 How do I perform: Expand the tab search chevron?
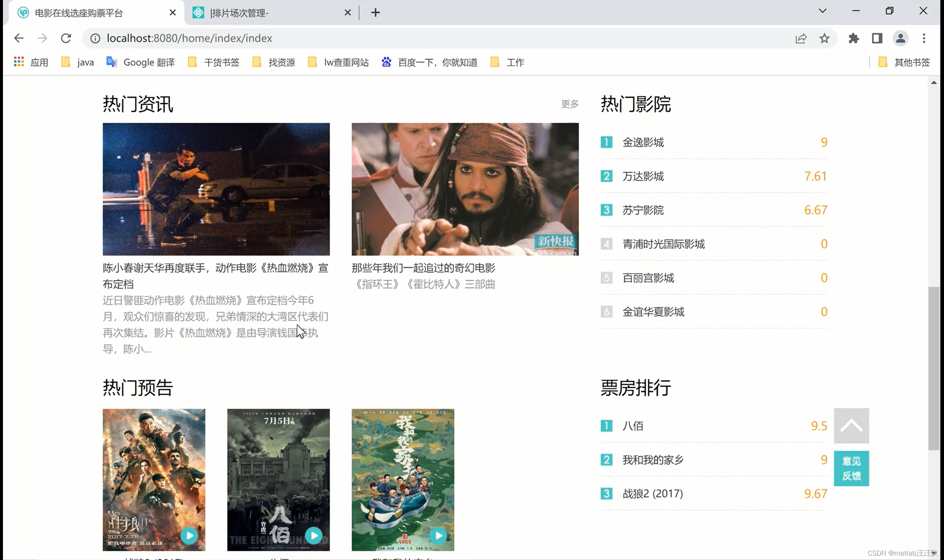click(822, 11)
